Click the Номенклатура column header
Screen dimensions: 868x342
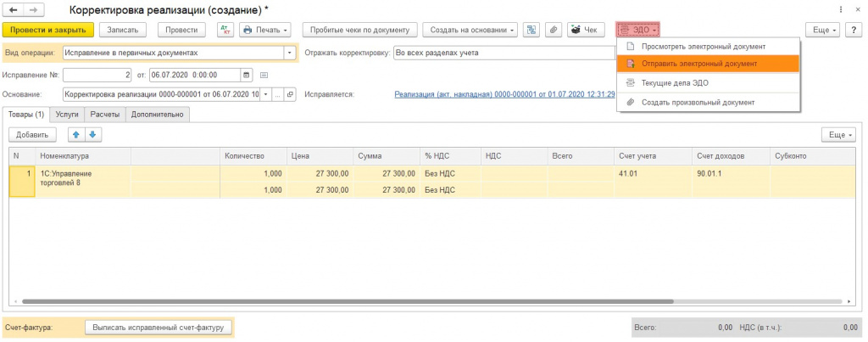point(83,156)
